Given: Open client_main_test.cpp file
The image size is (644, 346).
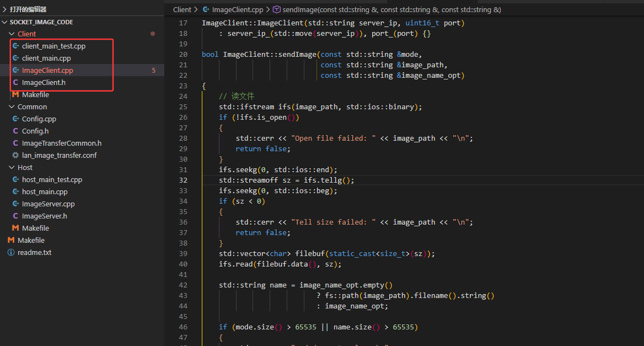Looking at the screenshot, I should tap(54, 46).
